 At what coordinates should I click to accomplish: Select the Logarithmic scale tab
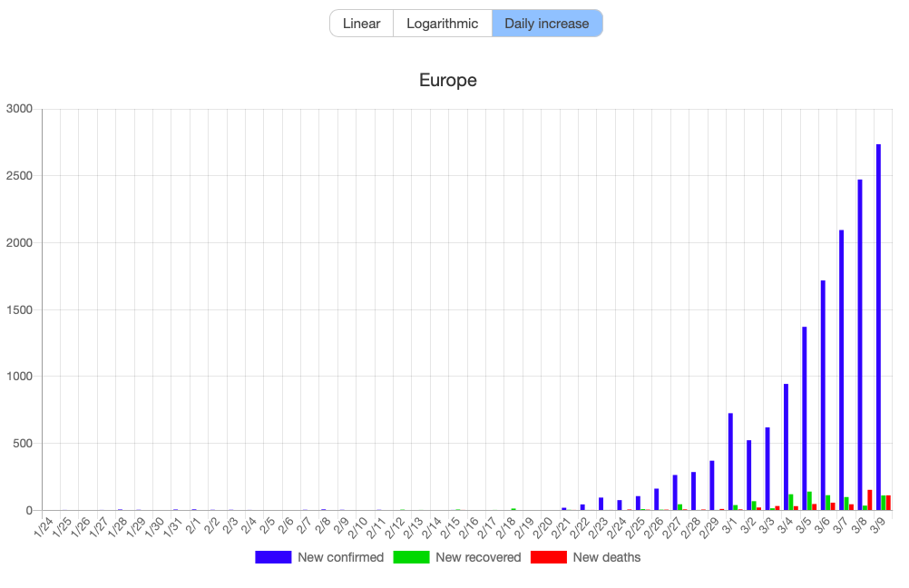click(x=443, y=24)
